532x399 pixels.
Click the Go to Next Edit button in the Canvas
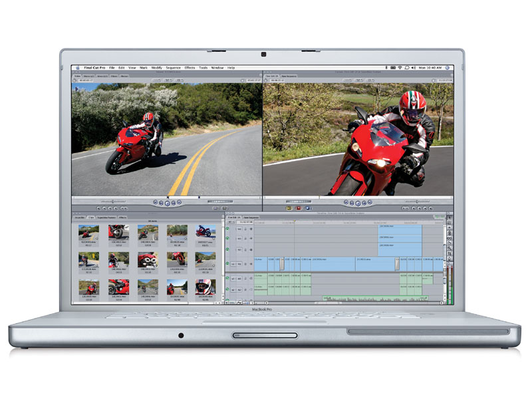click(x=370, y=203)
